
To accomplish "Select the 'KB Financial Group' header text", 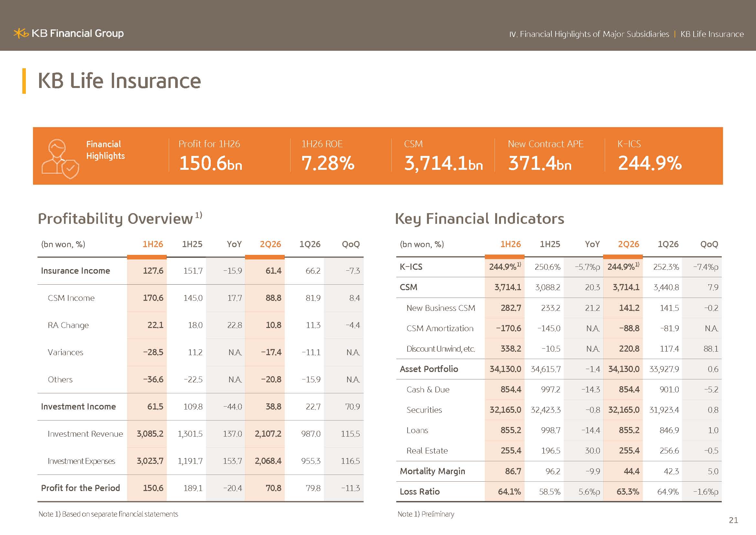I will pyautogui.click(x=78, y=33).
